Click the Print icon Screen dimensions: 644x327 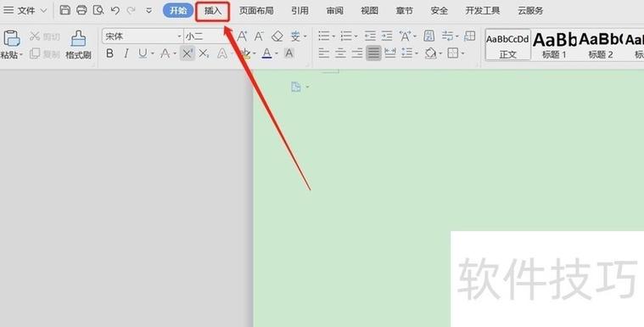click(x=81, y=10)
